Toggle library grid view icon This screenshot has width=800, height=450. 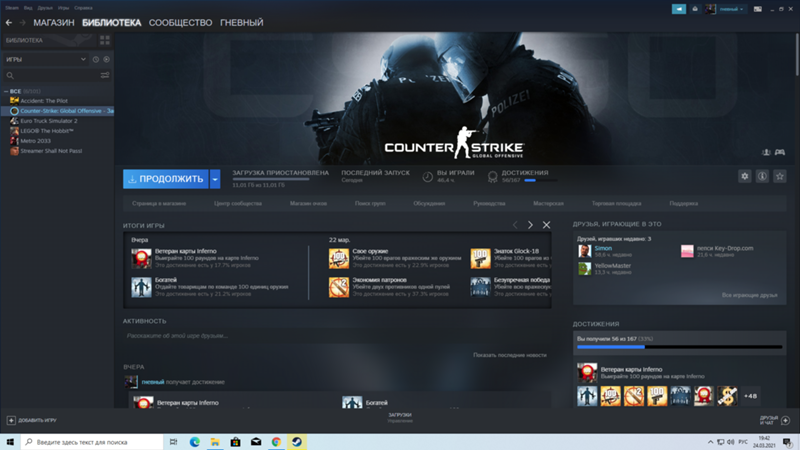coord(105,40)
